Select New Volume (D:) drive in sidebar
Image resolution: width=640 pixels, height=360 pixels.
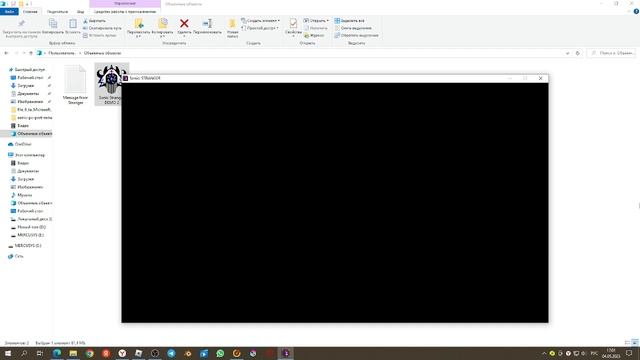pyautogui.click(x=29, y=227)
